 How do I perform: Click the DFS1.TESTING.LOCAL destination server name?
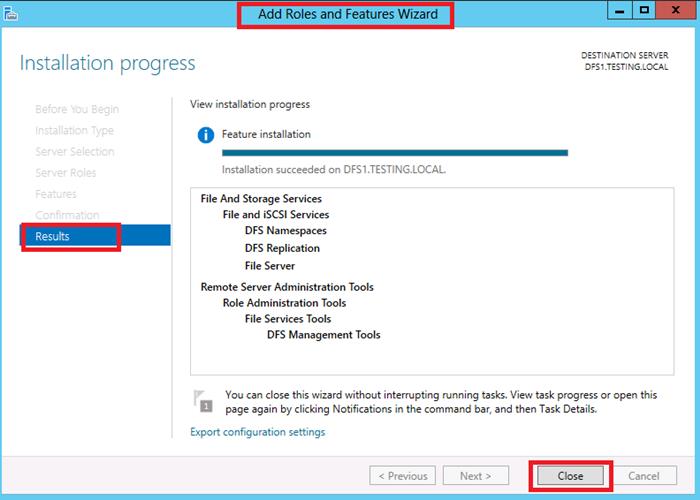[626, 67]
